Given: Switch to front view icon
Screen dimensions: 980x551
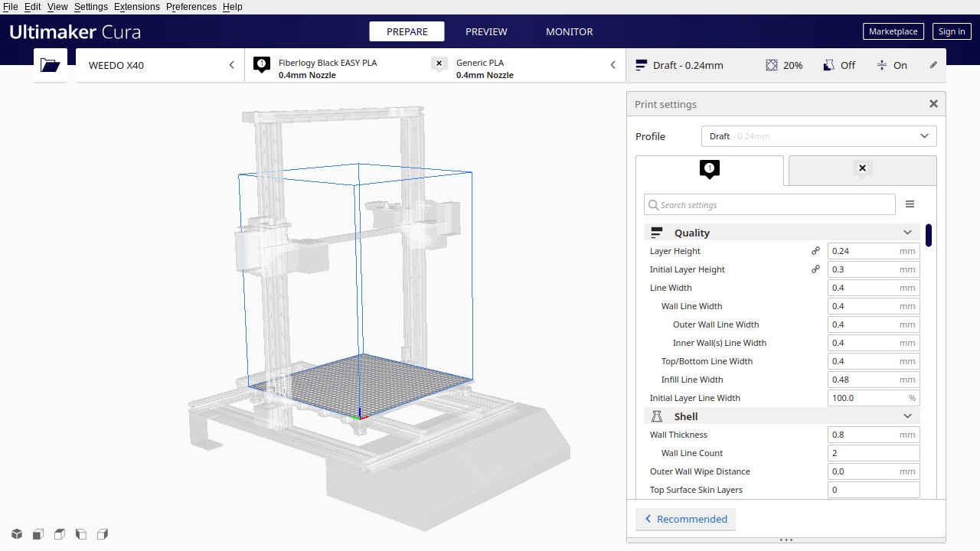Looking at the screenshot, I should (38, 534).
